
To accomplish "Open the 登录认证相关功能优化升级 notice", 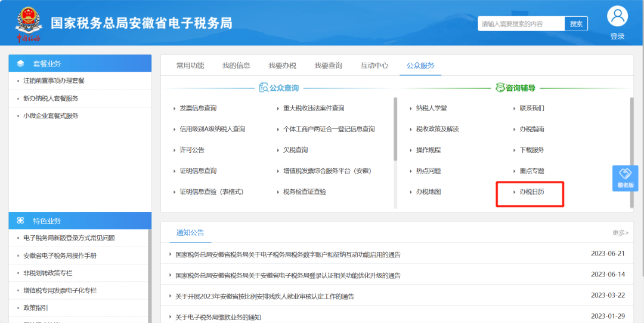I will pyautogui.click(x=288, y=275).
